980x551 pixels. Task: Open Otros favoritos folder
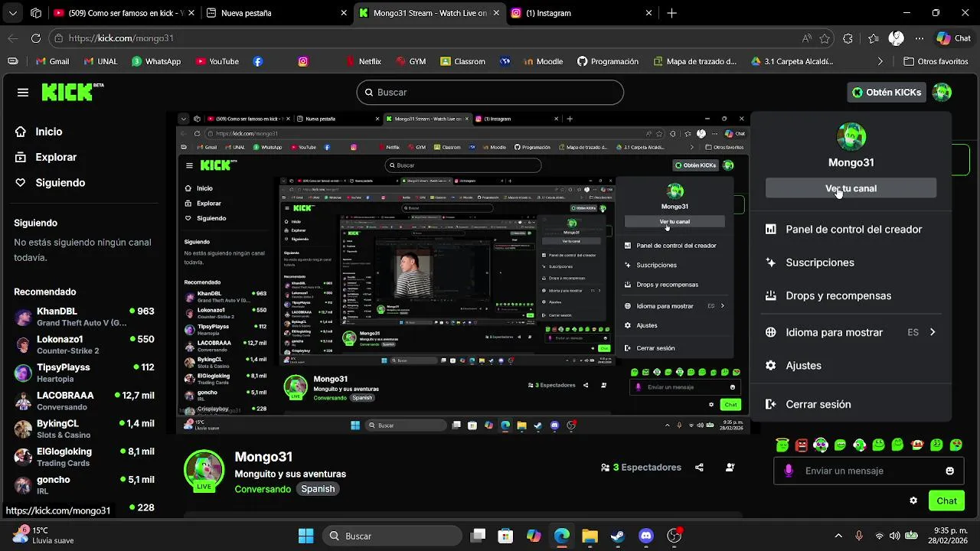pos(936,61)
